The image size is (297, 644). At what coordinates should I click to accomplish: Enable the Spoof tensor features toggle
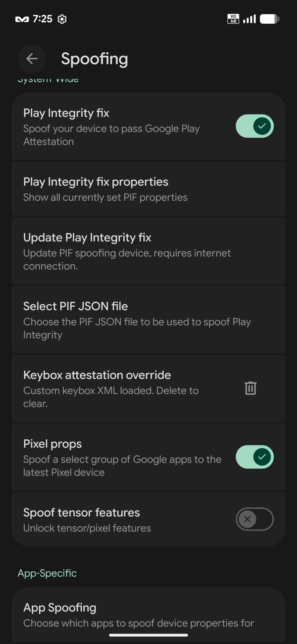255,519
